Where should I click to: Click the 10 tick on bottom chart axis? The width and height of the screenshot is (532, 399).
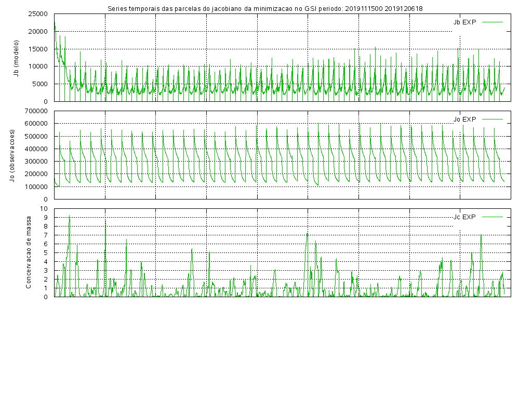click(45, 209)
